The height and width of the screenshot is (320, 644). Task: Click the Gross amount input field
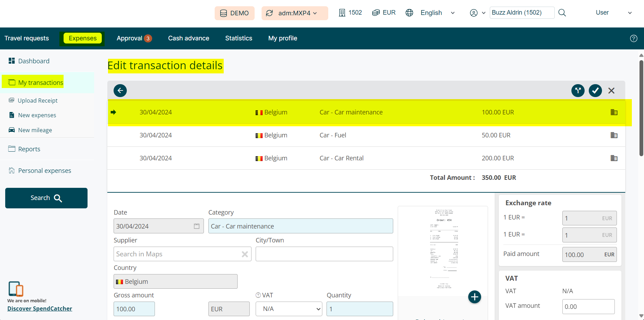[x=134, y=309]
